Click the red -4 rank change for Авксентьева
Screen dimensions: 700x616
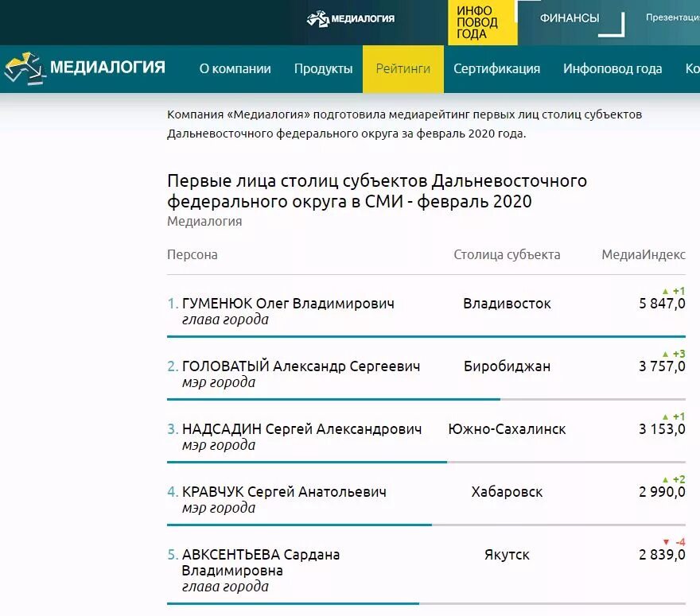[674, 542]
